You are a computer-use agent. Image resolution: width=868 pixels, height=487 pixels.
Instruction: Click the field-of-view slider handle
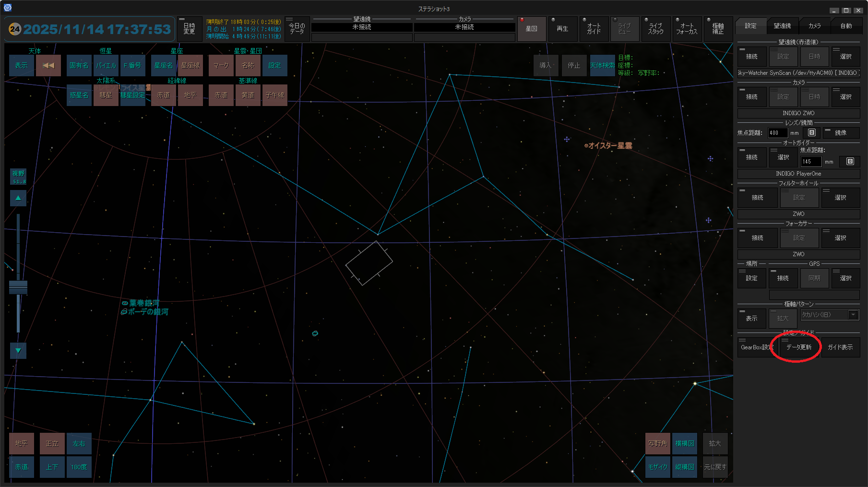pos(18,287)
